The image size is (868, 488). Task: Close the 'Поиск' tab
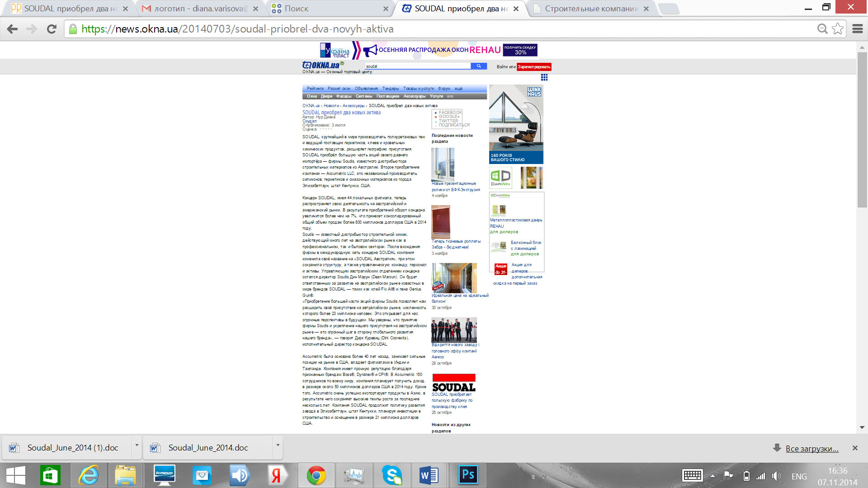click(386, 9)
